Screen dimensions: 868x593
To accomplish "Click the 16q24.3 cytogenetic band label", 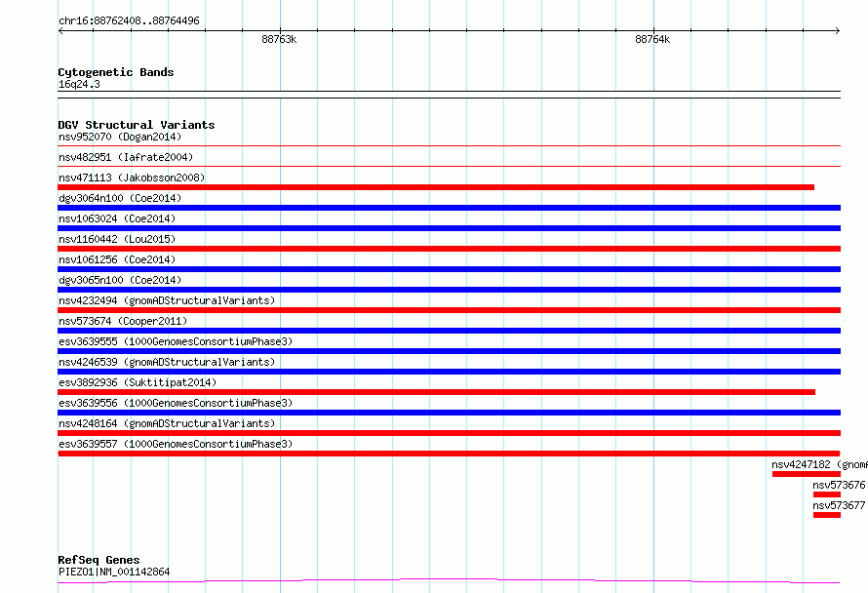I will coord(79,84).
